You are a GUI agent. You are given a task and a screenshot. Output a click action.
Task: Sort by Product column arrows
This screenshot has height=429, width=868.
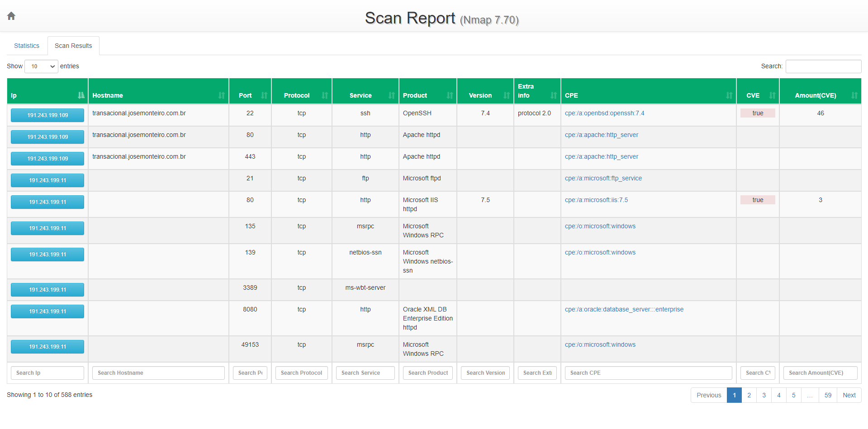(x=450, y=95)
